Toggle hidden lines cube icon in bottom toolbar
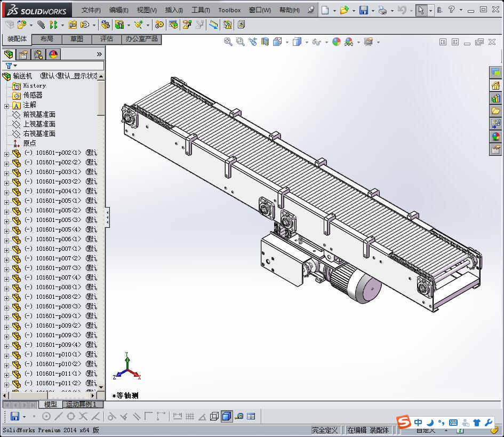504x437 pixels. click(x=214, y=416)
